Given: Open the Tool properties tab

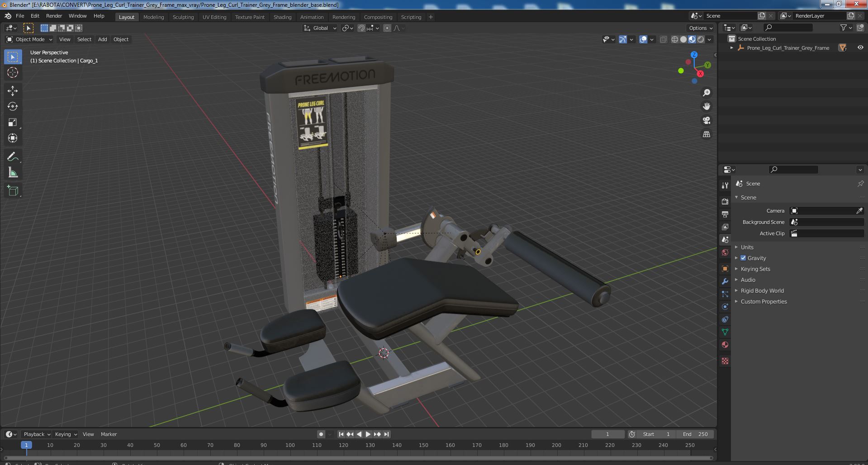Looking at the screenshot, I should (x=725, y=185).
